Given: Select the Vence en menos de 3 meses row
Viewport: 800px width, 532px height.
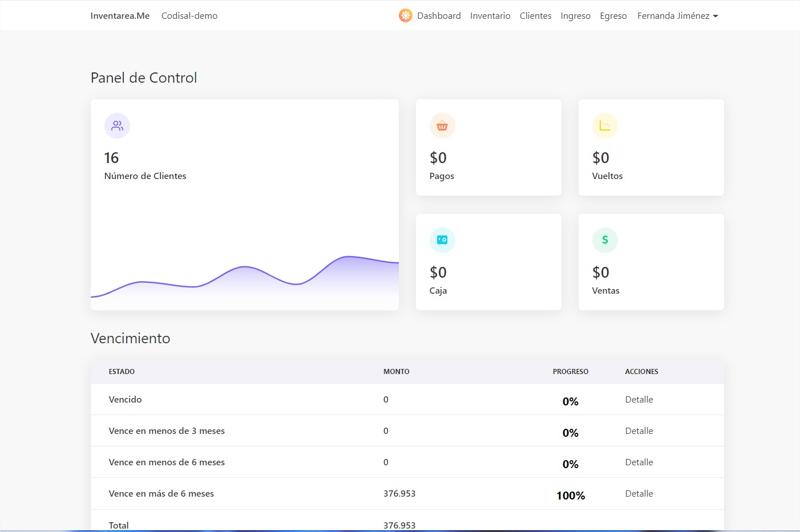Looking at the screenshot, I should click(x=167, y=431).
